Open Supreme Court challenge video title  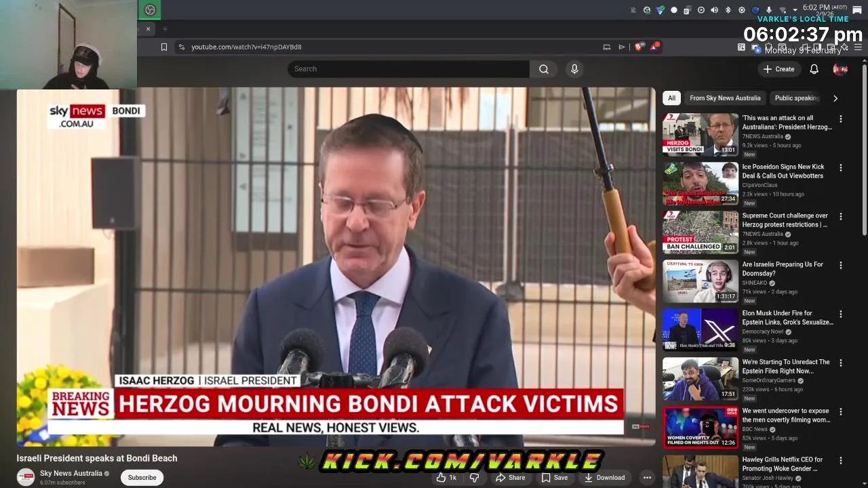coord(785,220)
